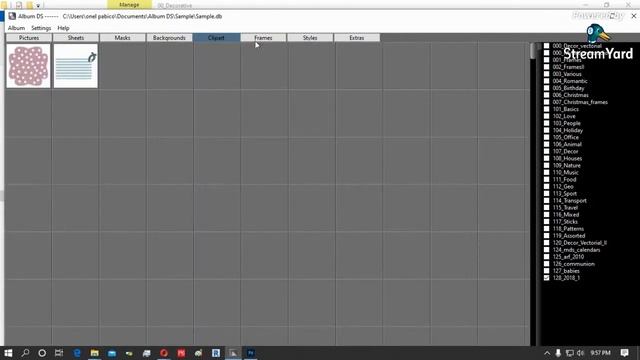Image resolution: width=640 pixels, height=360 pixels.
Task: Open Windows search from the taskbar
Action: pyautogui.click(x=25, y=353)
